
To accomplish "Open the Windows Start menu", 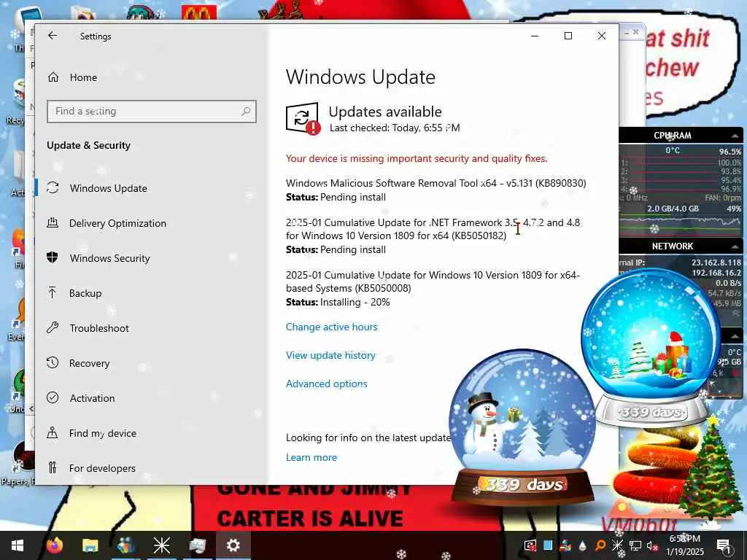I will (x=18, y=545).
